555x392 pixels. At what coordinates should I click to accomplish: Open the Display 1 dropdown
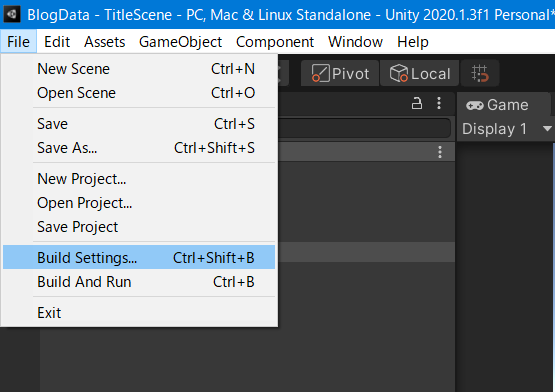507,129
